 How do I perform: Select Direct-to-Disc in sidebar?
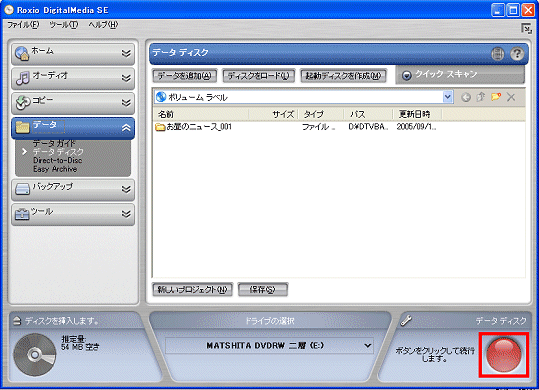click(58, 160)
